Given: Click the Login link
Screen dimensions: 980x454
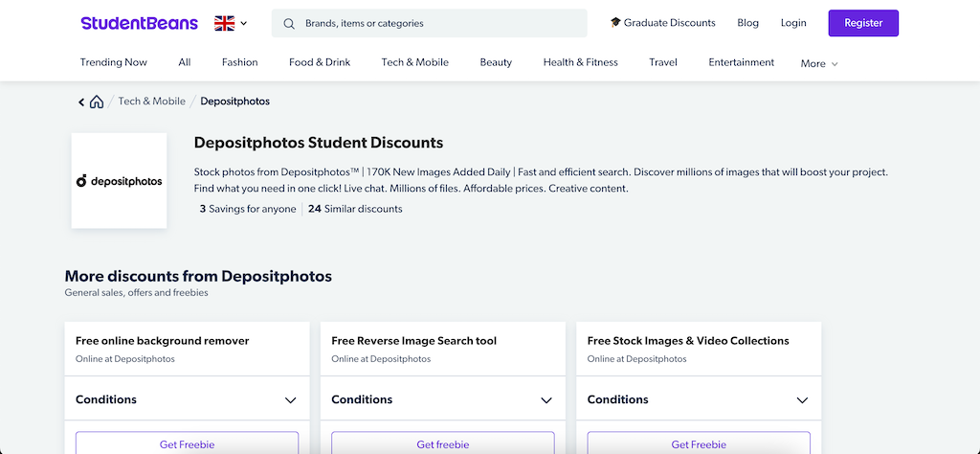Looking at the screenshot, I should (x=793, y=23).
